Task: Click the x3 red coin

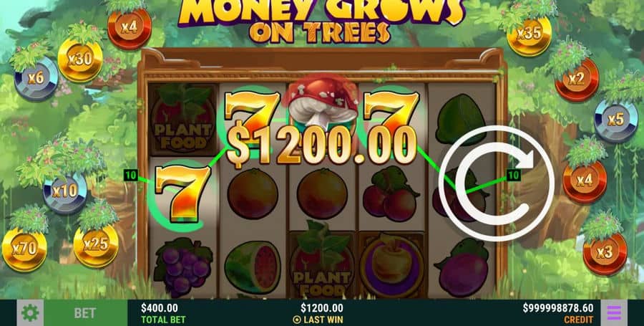Action: tap(605, 253)
